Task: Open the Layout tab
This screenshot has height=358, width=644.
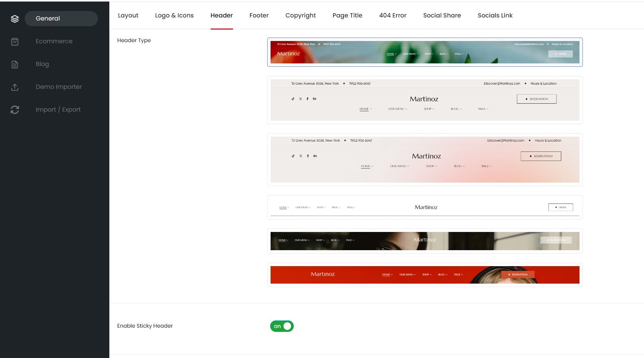Action: 128,16
